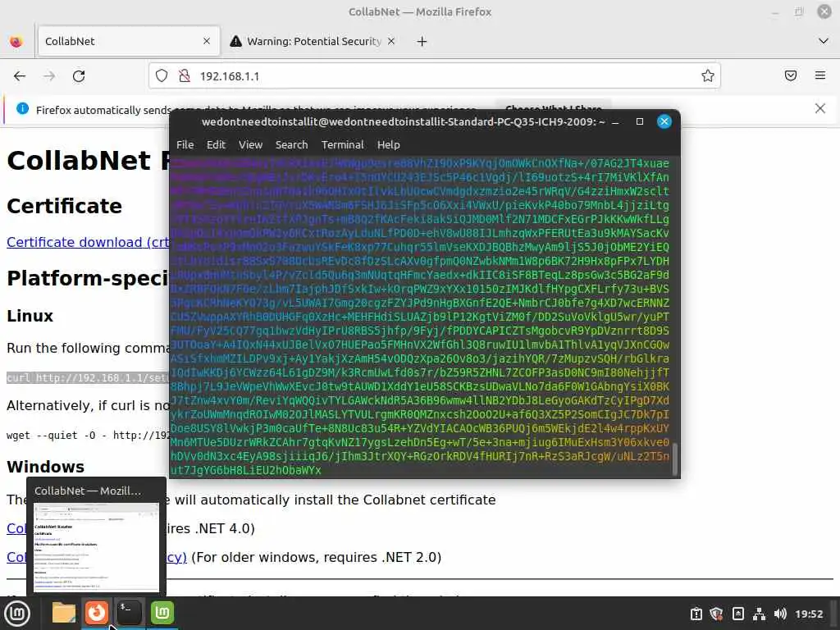
Task: Click the notifications tray icon
Action: tap(737, 614)
